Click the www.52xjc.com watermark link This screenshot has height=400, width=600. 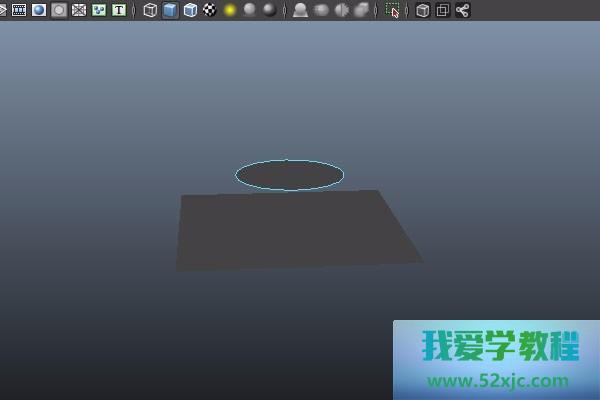point(498,381)
